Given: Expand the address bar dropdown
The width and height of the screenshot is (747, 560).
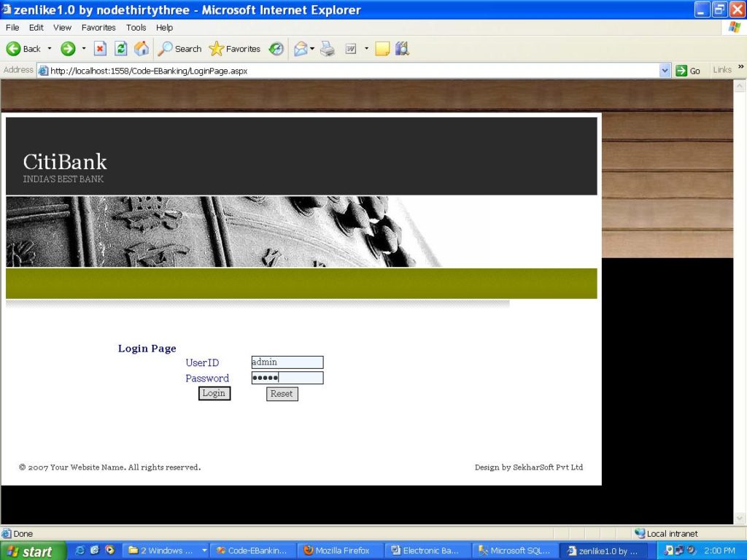Looking at the screenshot, I should click(665, 71).
